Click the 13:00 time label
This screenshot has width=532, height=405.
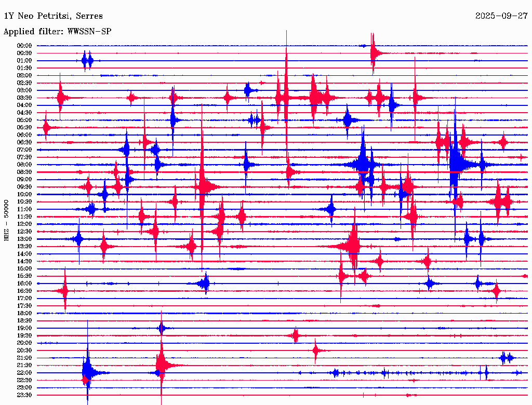tap(24, 239)
